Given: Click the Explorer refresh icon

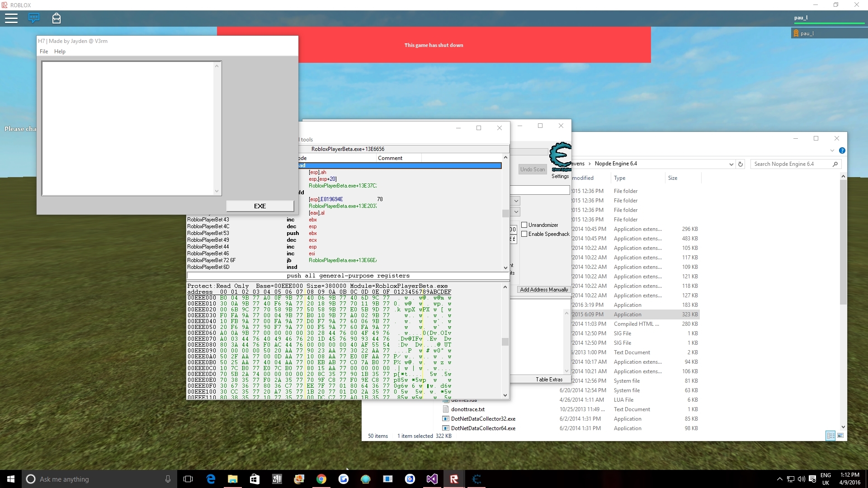Looking at the screenshot, I should point(741,164).
